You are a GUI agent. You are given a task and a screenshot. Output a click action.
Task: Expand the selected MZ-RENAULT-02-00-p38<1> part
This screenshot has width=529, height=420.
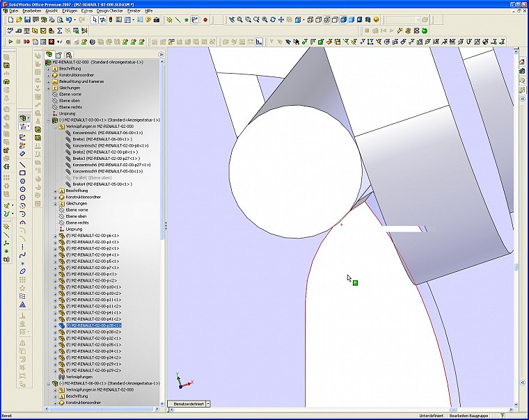[x=55, y=326]
